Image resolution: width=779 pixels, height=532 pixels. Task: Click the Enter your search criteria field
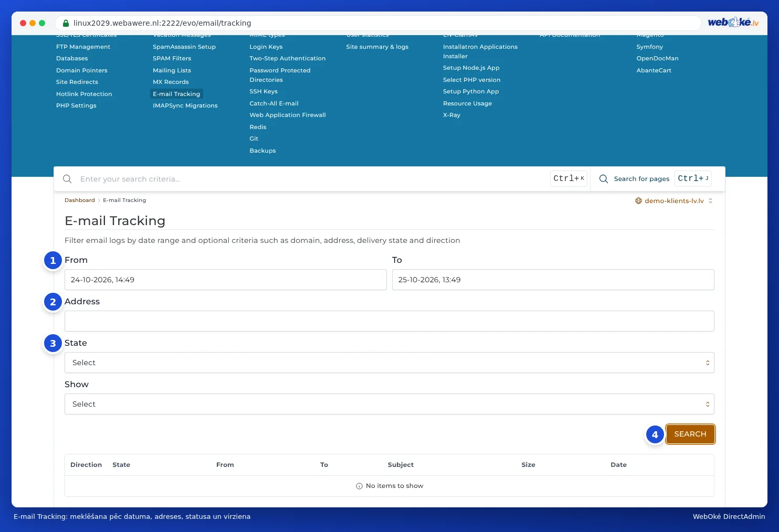coord(312,179)
